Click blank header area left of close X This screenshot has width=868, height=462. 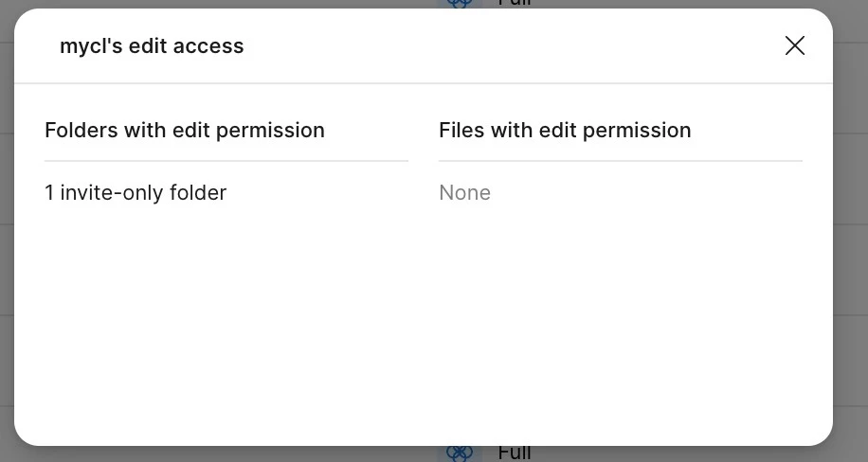tap(514, 46)
